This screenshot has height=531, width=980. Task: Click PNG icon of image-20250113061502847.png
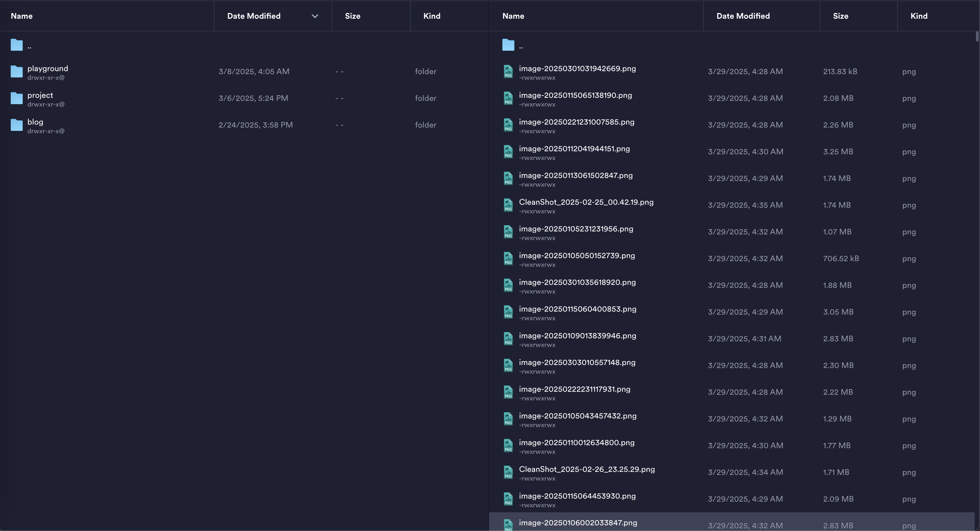tap(508, 178)
